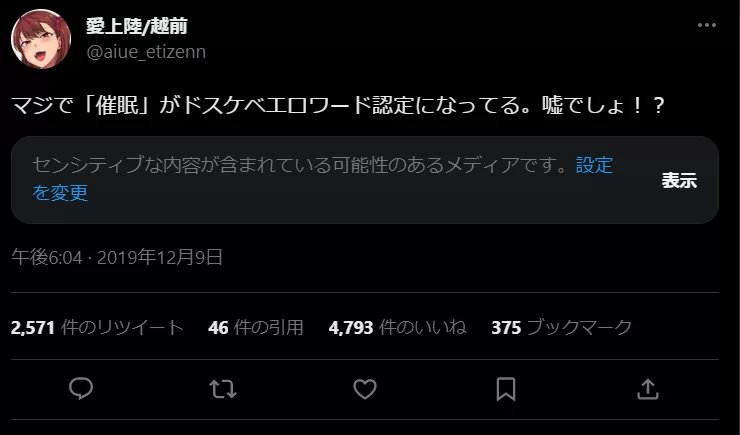View the 2,571 件のリツイート list
The image size is (740, 435).
(x=97, y=327)
